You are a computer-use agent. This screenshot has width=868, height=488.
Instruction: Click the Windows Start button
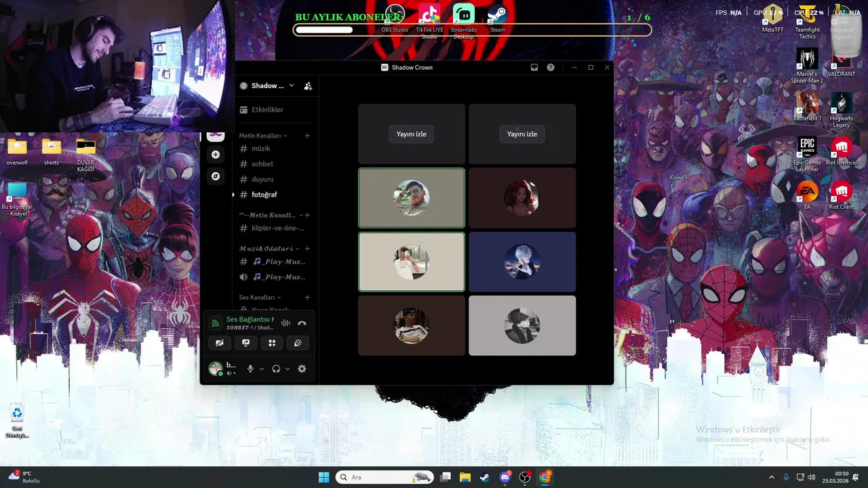pyautogui.click(x=323, y=477)
